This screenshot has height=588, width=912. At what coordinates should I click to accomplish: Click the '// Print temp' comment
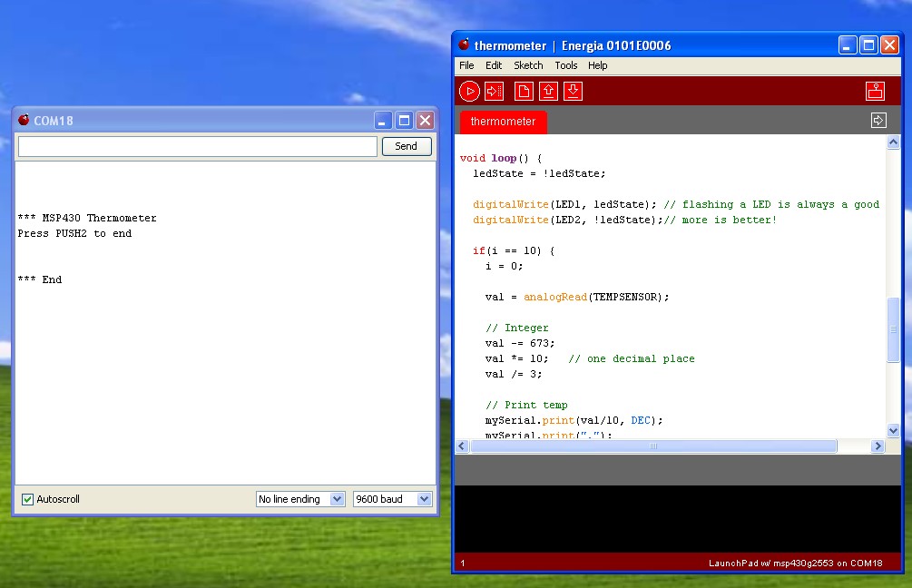click(x=526, y=405)
